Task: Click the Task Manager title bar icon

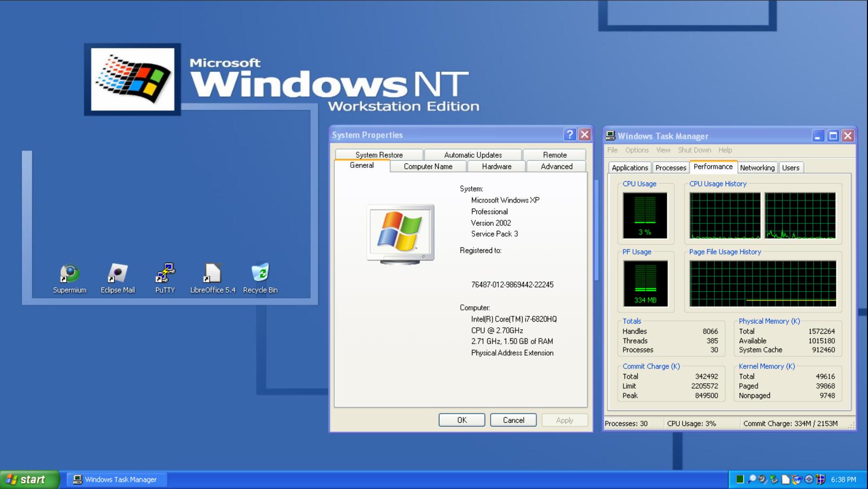Action: [x=610, y=136]
